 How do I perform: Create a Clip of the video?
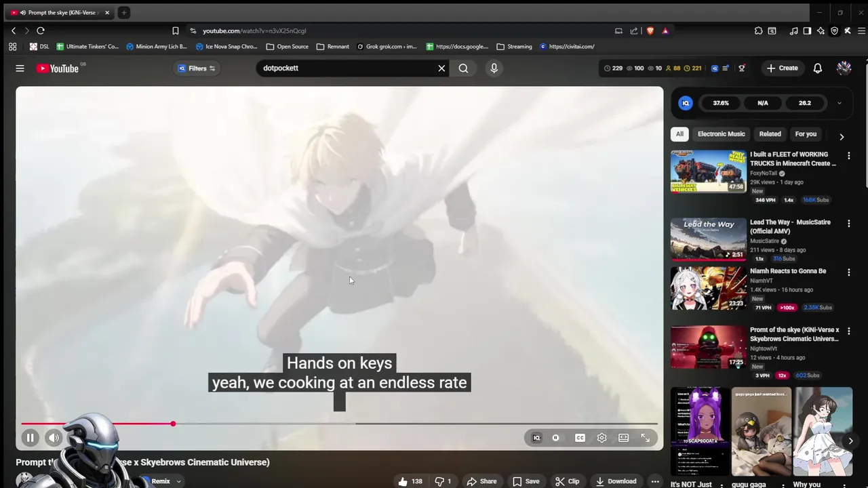[x=567, y=481]
